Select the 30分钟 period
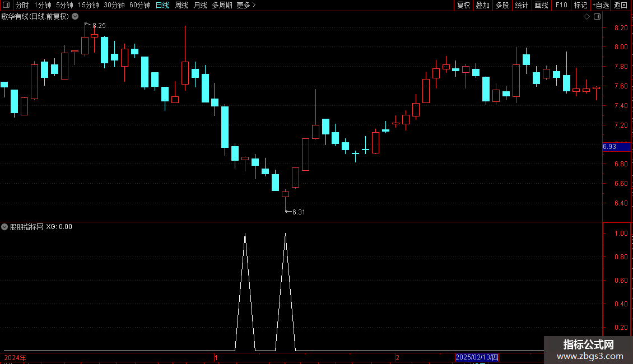This screenshot has width=633, height=364. point(114,5)
